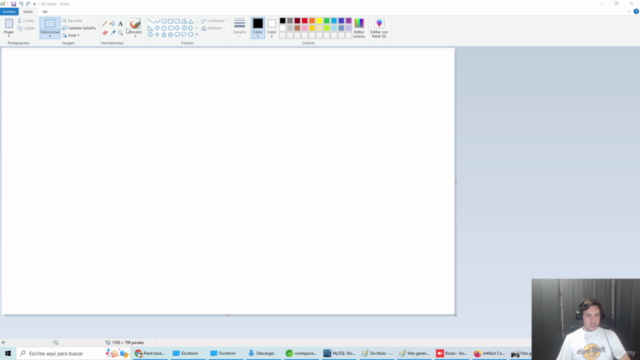The image size is (640, 360).
Task: Pick the yellow color swatch
Action: (x=319, y=21)
